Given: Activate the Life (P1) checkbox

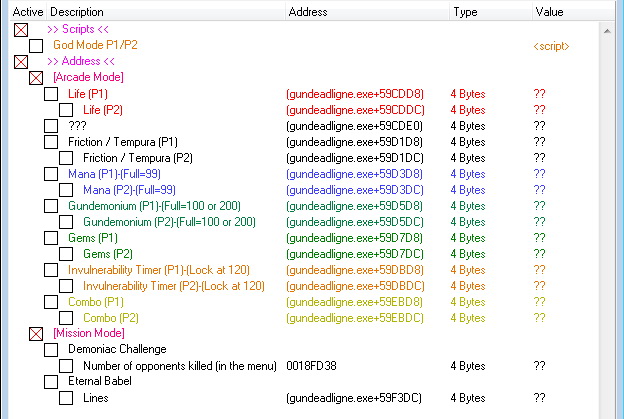Looking at the screenshot, I should tap(51, 94).
